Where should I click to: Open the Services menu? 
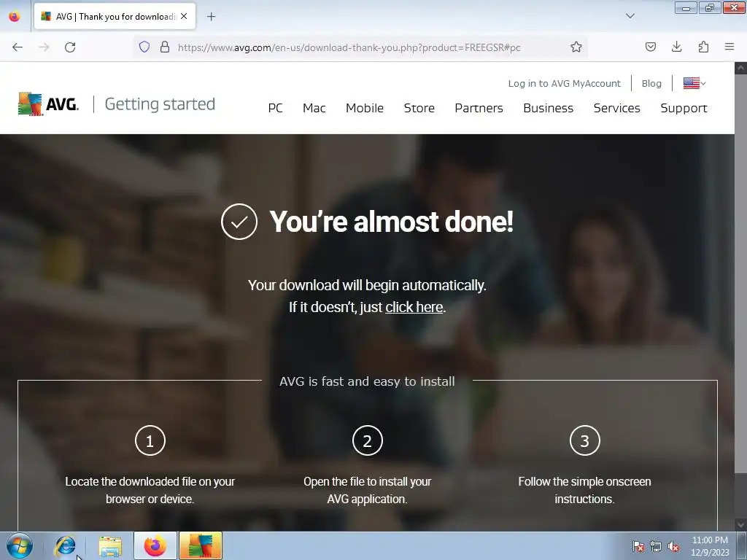[x=616, y=108]
